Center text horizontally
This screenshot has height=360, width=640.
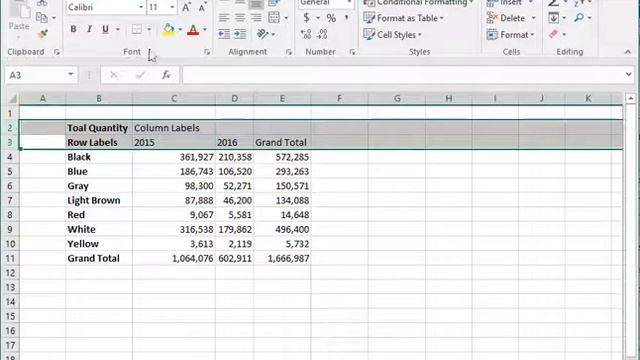pos(240,18)
